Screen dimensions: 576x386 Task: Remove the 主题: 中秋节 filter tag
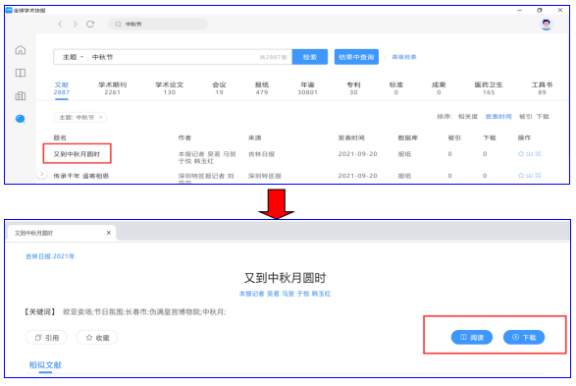point(100,117)
